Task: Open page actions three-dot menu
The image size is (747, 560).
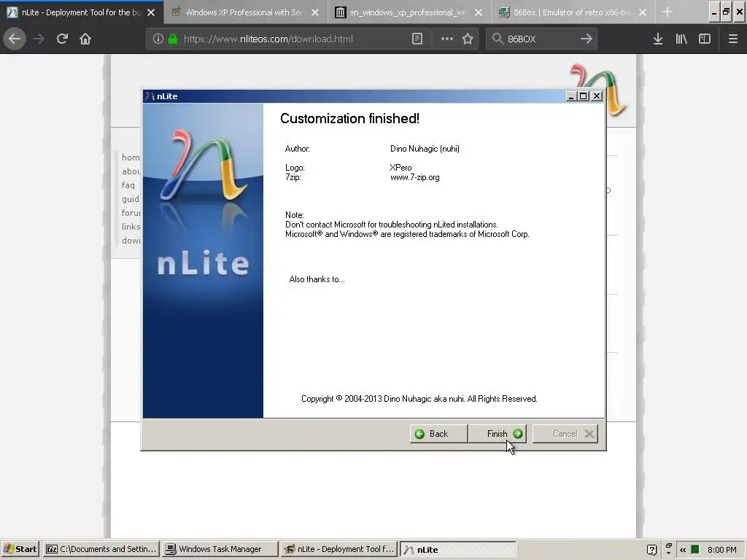Action: (x=447, y=39)
